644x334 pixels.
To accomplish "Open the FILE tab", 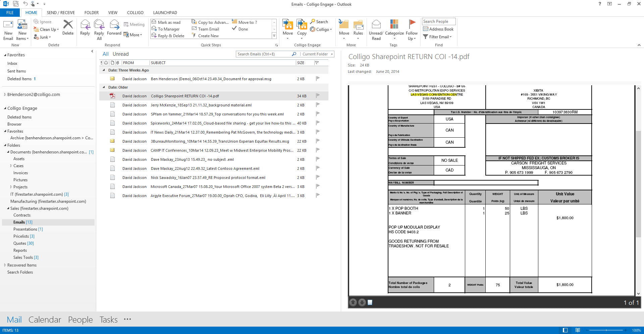I will [10, 13].
